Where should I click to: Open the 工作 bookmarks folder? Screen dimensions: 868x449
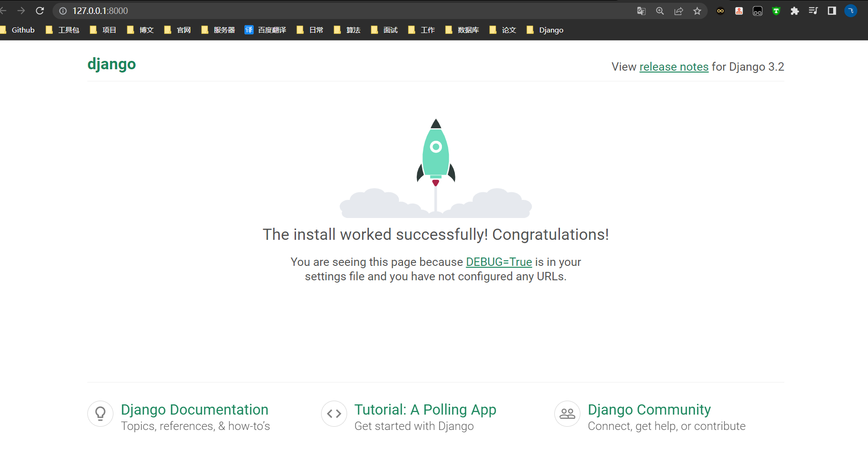(x=421, y=30)
